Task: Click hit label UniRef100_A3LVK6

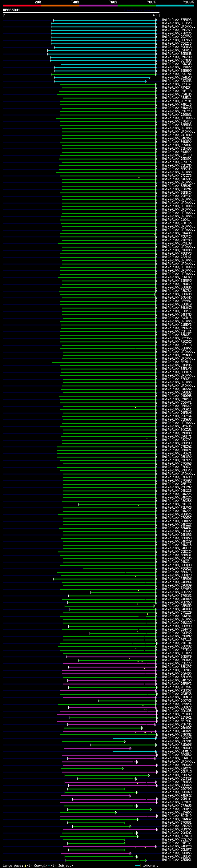Action: coord(176,507)
